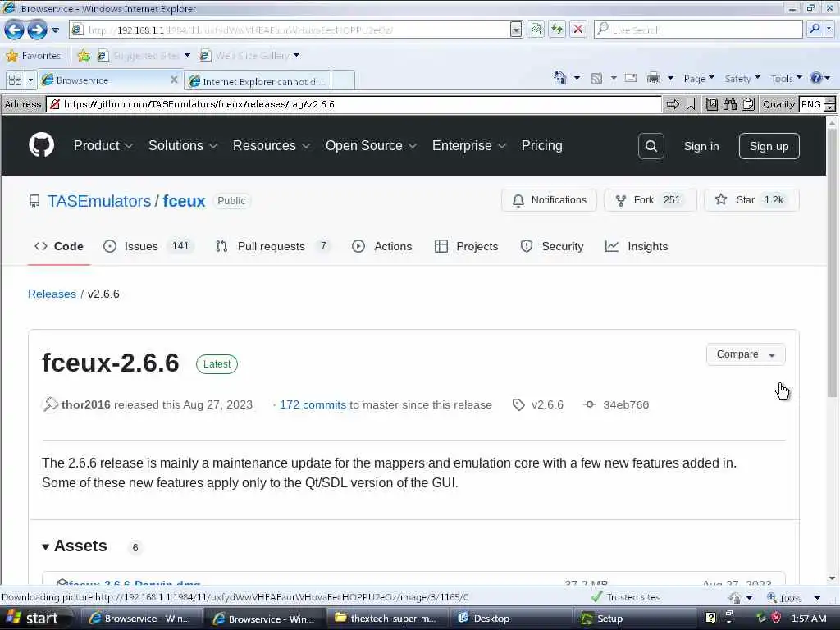840x630 pixels.
Task: Select the Actions tab
Action: click(x=382, y=246)
